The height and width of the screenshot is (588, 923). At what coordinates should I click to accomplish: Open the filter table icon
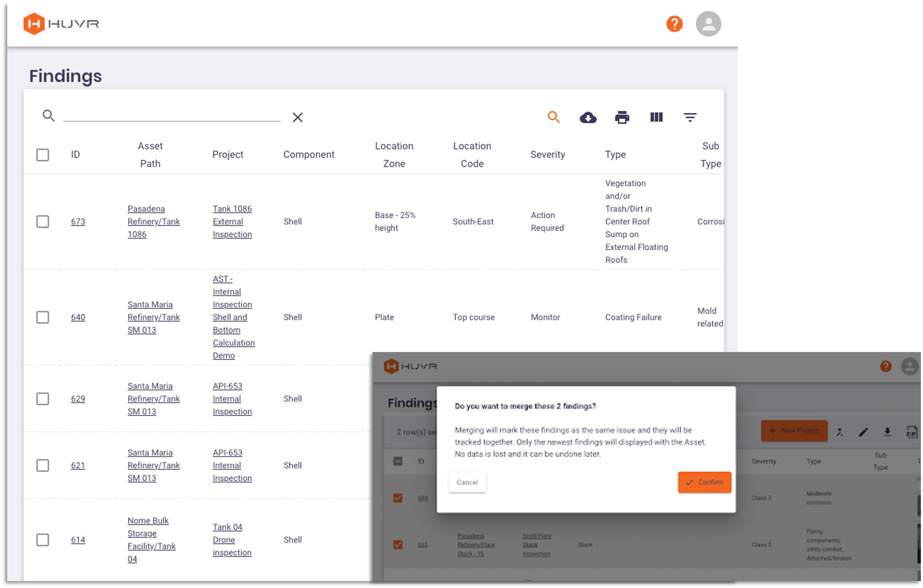[x=690, y=117]
